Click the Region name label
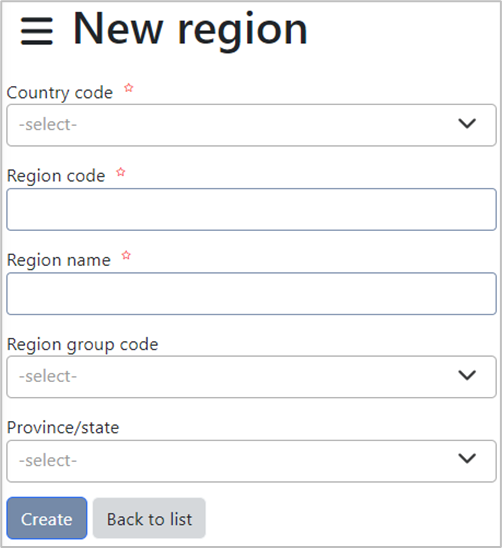Screen dimensions: 502x548 59,260
